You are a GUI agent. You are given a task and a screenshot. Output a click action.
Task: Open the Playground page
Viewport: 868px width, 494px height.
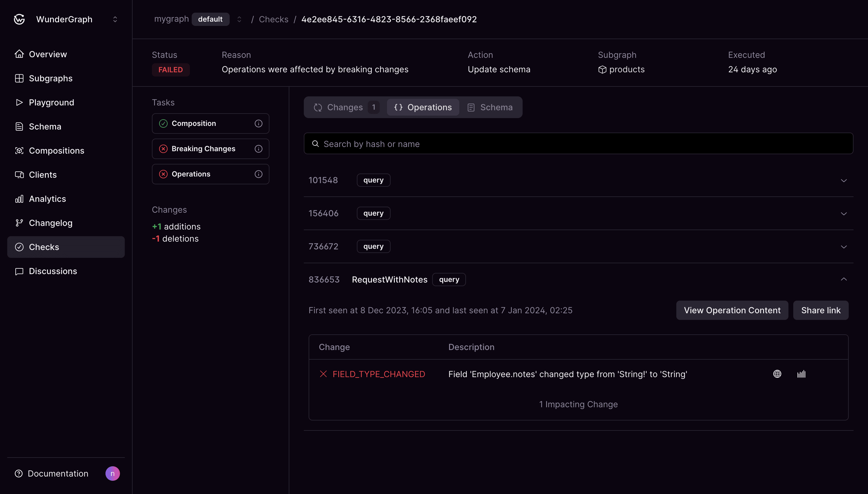coord(66,102)
